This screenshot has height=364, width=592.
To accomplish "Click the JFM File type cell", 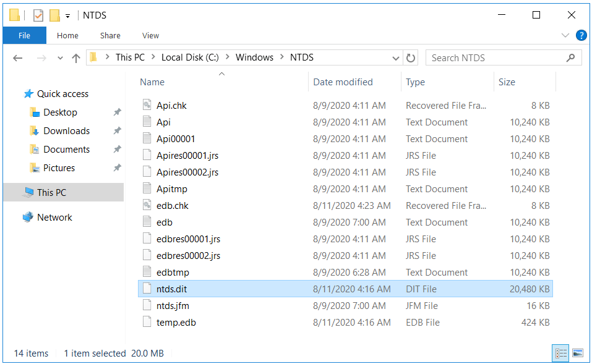I will tap(422, 306).
